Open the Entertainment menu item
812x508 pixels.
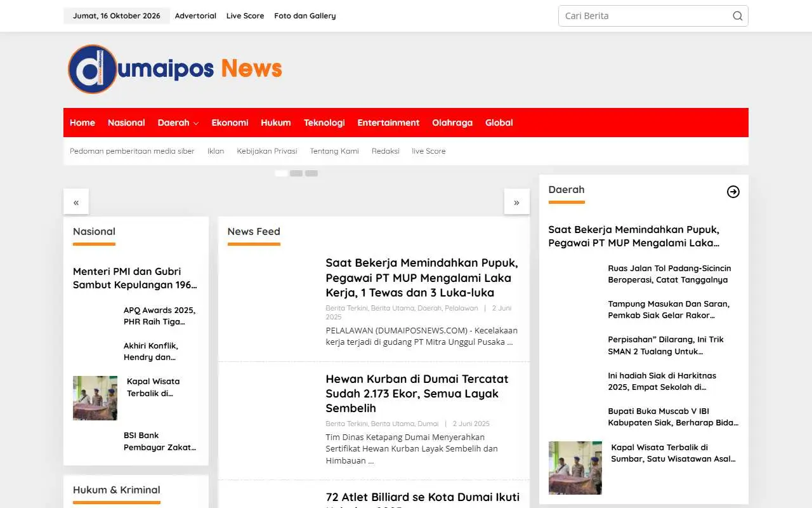[388, 123]
